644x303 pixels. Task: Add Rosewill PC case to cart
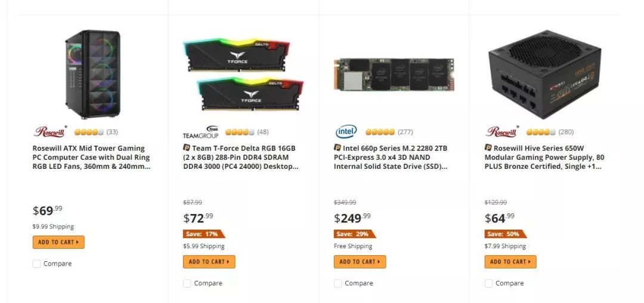(x=58, y=242)
